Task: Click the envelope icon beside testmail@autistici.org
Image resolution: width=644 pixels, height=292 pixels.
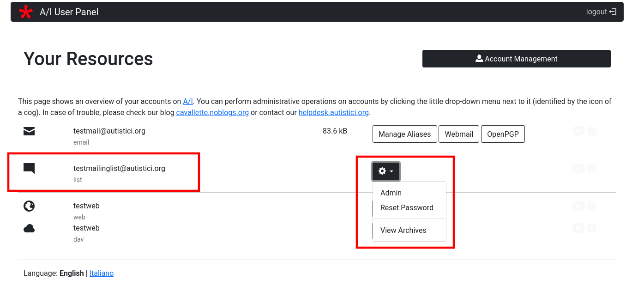Action: (x=29, y=132)
